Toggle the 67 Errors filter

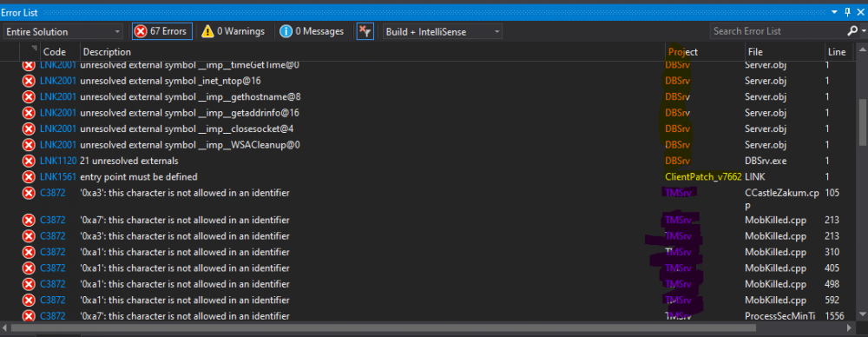[162, 31]
